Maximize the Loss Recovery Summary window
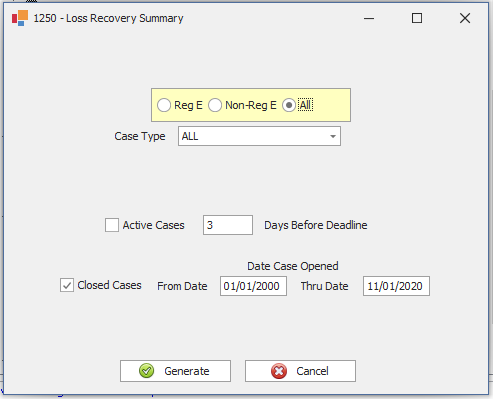Image resolution: width=493 pixels, height=399 pixels. tap(417, 18)
